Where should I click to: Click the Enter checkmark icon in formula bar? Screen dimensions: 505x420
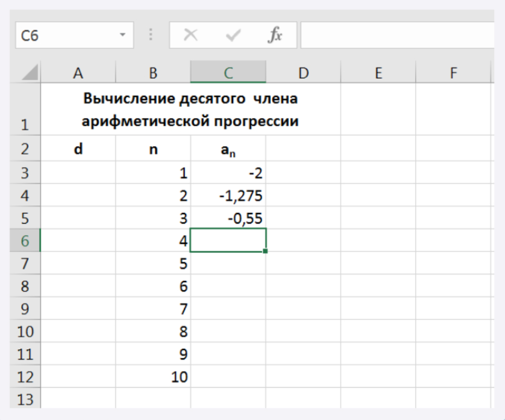click(x=233, y=35)
